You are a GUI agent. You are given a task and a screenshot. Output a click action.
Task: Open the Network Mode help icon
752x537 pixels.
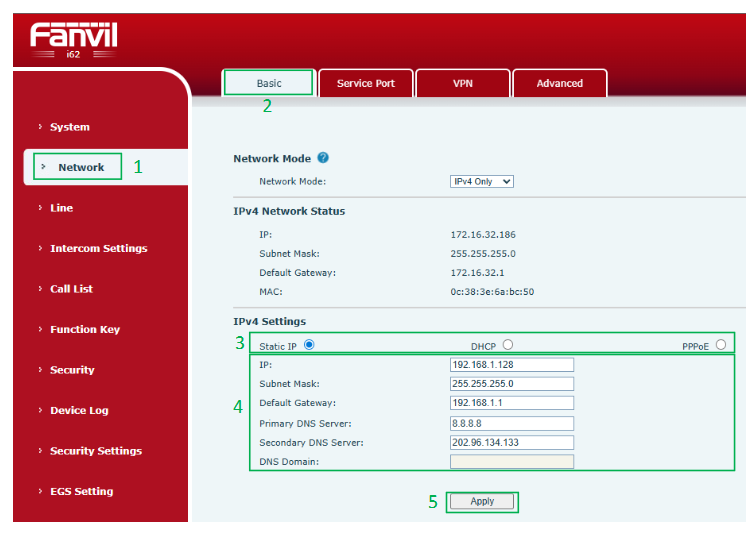[x=323, y=158]
